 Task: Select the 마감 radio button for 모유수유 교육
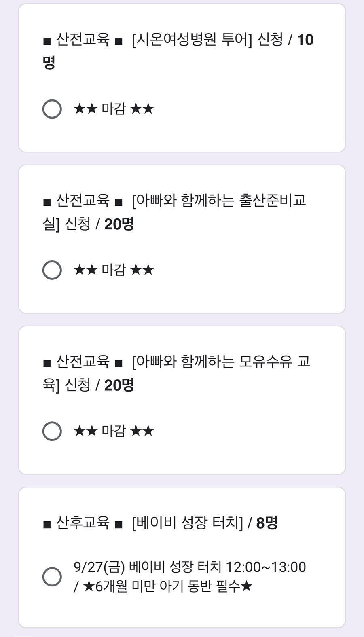52,431
